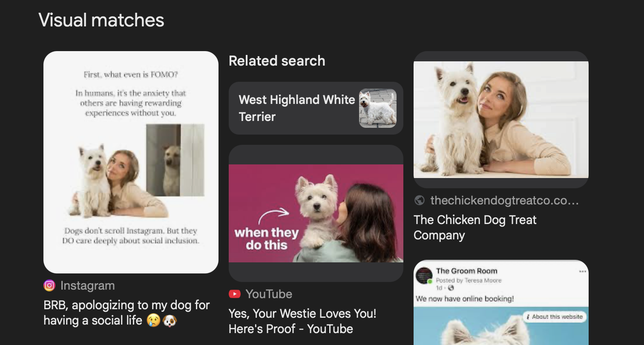Screen dimensions: 644x345
Task: Click 'The Groom Room' page name
Action: [x=466, y=271]
